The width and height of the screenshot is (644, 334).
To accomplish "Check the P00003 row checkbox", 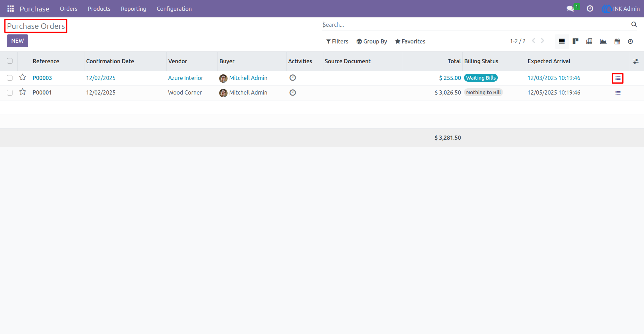I will (10, 78).
